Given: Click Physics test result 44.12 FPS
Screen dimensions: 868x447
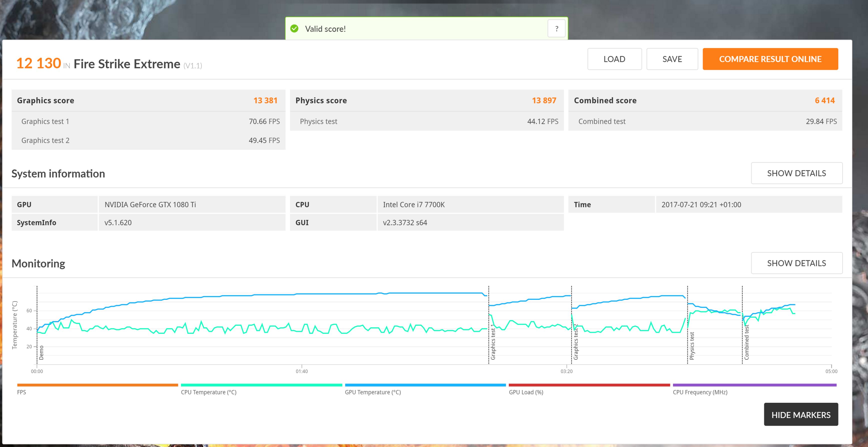Looking at the screenshot, I should tap(543, 121).
